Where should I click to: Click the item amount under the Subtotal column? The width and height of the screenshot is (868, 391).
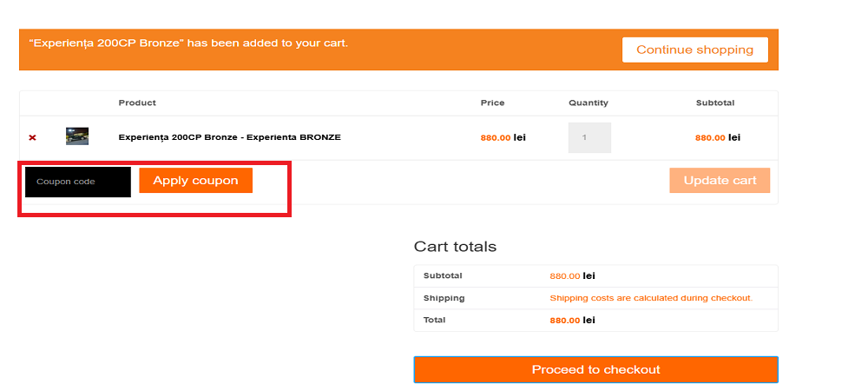pyautogui.click(x=718, y=137)
